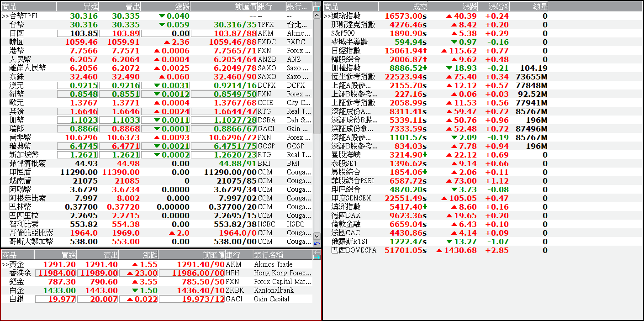Click the 成交 header in index panel
Screen dimensions: 644x321
[403, 6]
